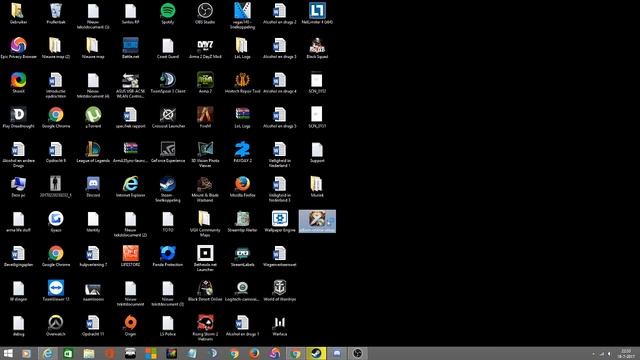Open the Rising Storm 2 Vietnam icon
Viewport: 640px width, 360px height.
coord(205,322)
